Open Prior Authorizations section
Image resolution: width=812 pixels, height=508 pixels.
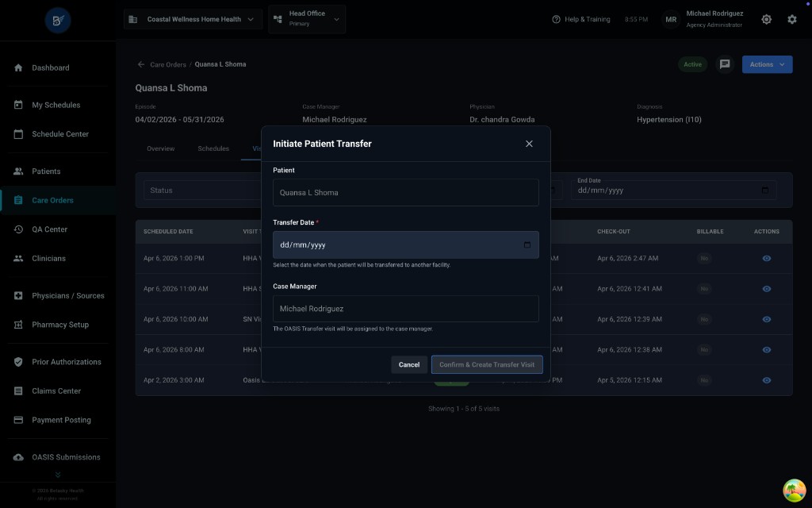click(58, 362)
